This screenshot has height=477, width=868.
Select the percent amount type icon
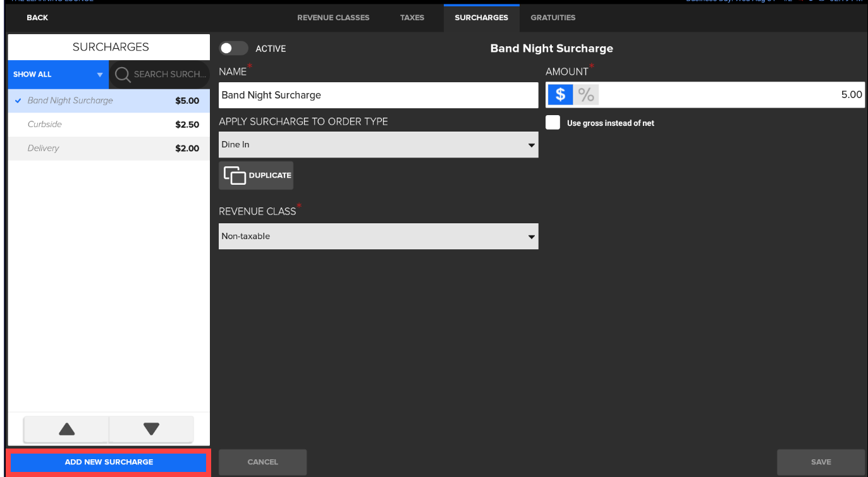point(586,95)
